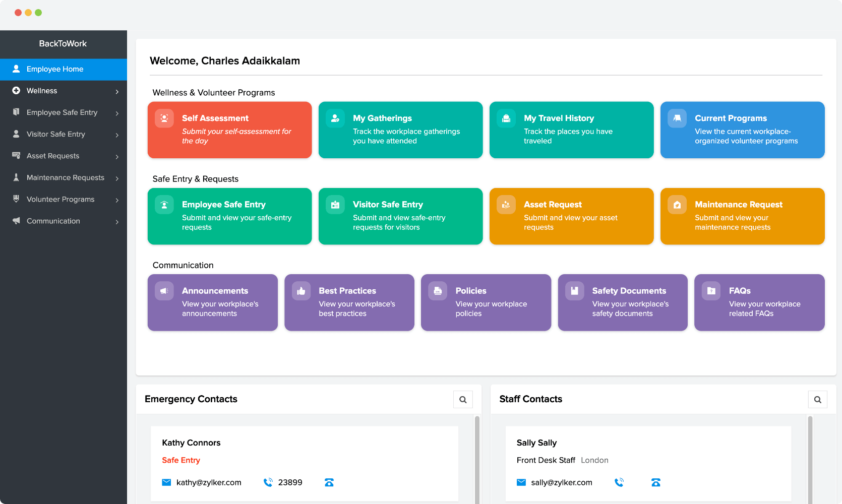
Task: Expand the Volunteer Programs sidebar chevron
Action: click(x=117, y=200)
